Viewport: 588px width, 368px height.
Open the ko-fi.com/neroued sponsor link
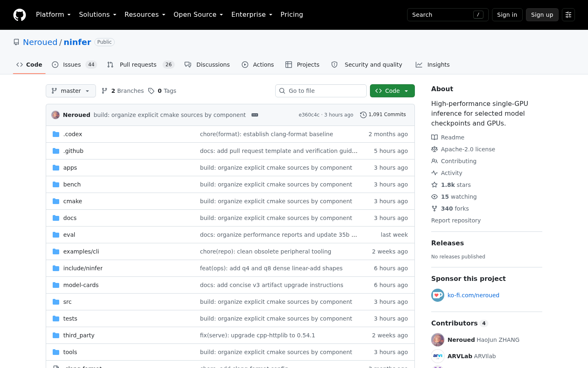tap(473, 295)
